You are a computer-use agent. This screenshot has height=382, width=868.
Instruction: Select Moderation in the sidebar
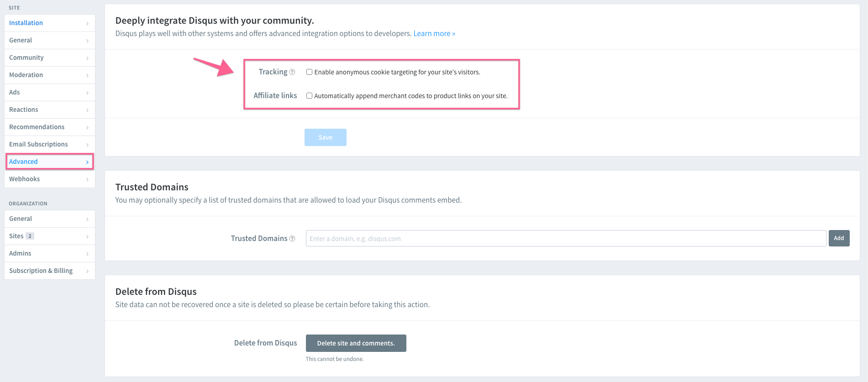50,75
